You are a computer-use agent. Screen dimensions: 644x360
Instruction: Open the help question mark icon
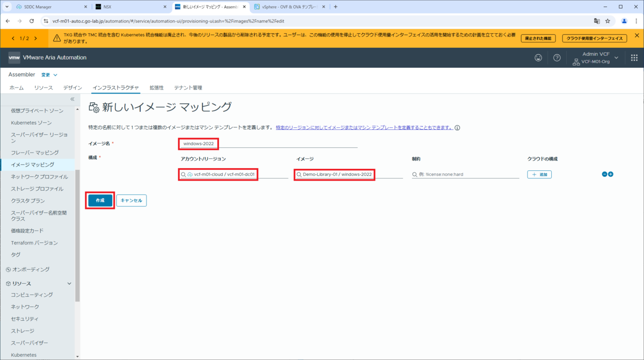(x=557, y=57)
